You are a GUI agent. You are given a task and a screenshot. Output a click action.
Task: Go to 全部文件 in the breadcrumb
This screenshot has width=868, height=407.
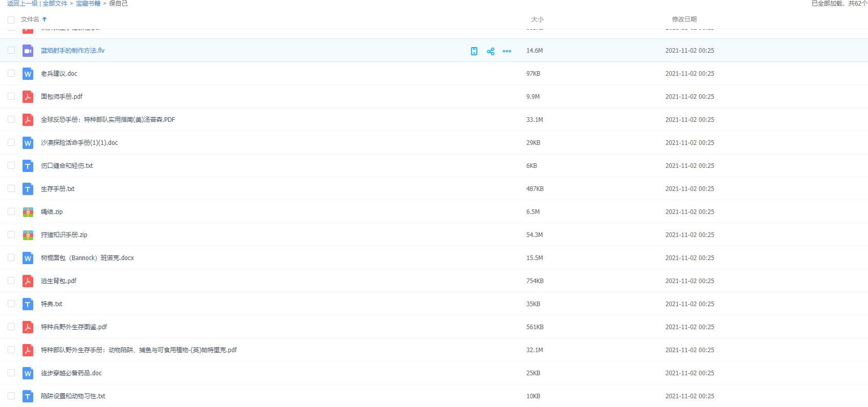tap(55, 4)
